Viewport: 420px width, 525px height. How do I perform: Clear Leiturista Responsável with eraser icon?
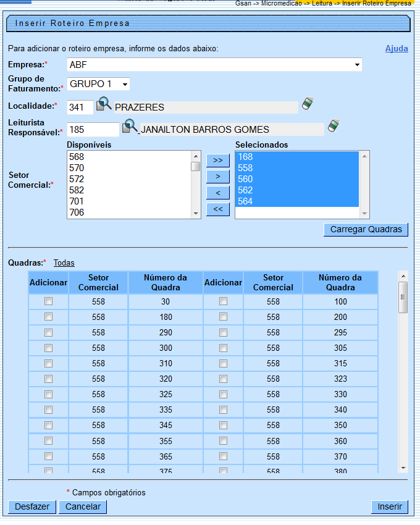(334, 126)
